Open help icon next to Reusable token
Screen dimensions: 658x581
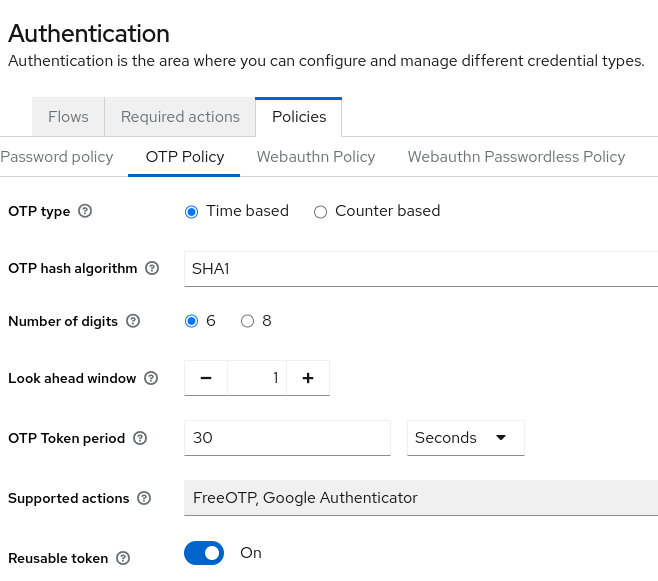click(x=123, y=558)
